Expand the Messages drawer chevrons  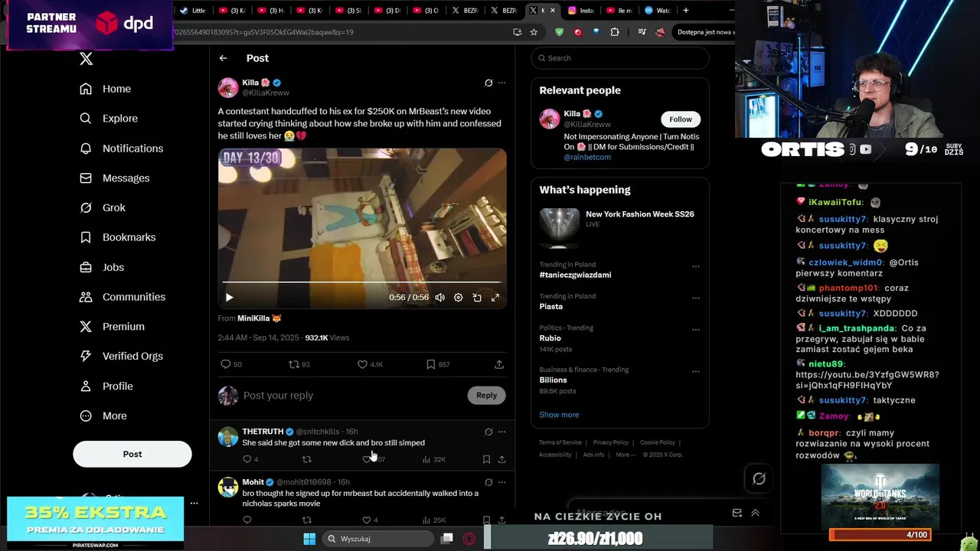[x=756, y=513]
